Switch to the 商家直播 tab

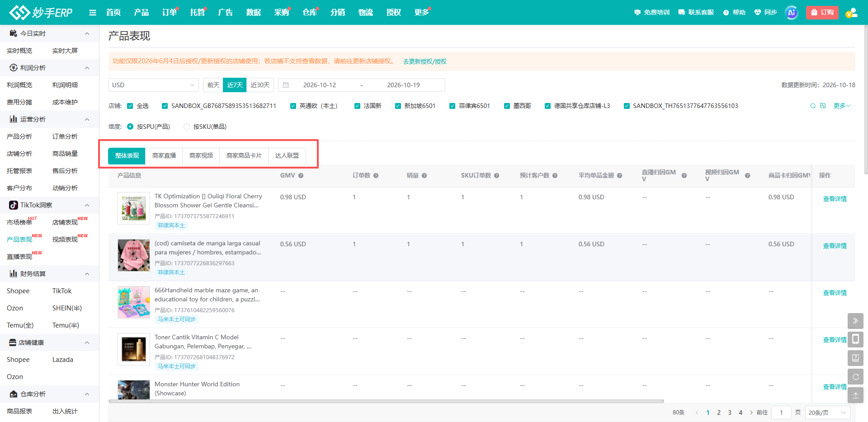pos(164,155)
